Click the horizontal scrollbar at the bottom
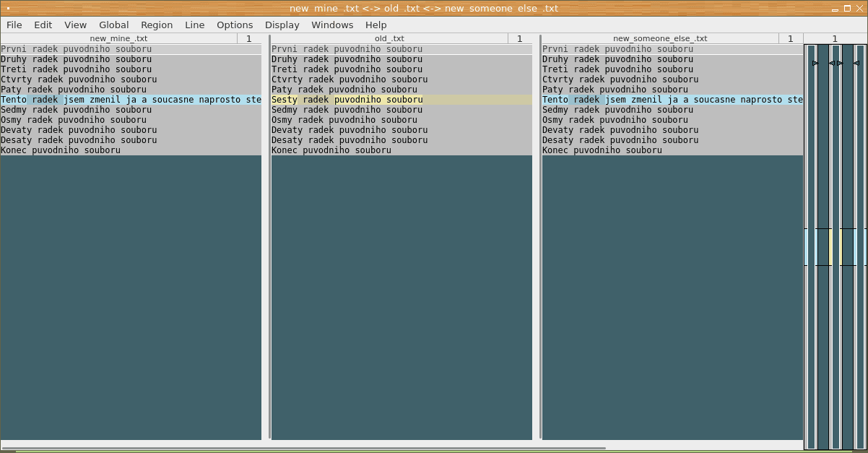 [x=303, y=448]
